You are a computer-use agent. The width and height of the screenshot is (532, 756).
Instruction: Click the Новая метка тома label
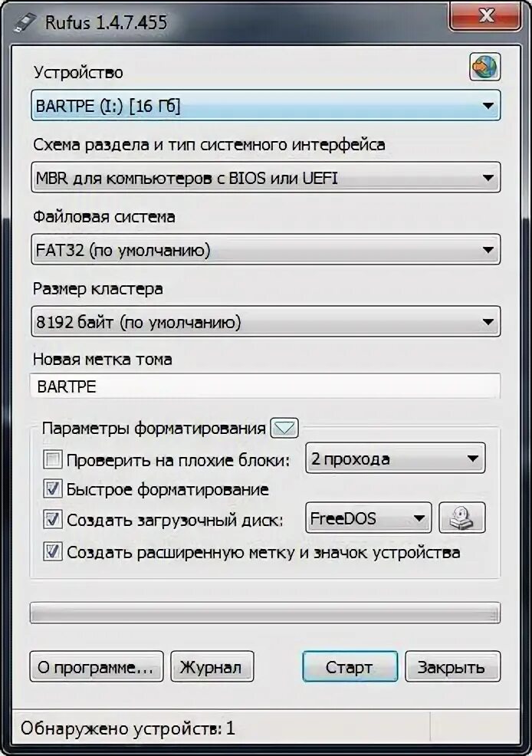point(102,359)
